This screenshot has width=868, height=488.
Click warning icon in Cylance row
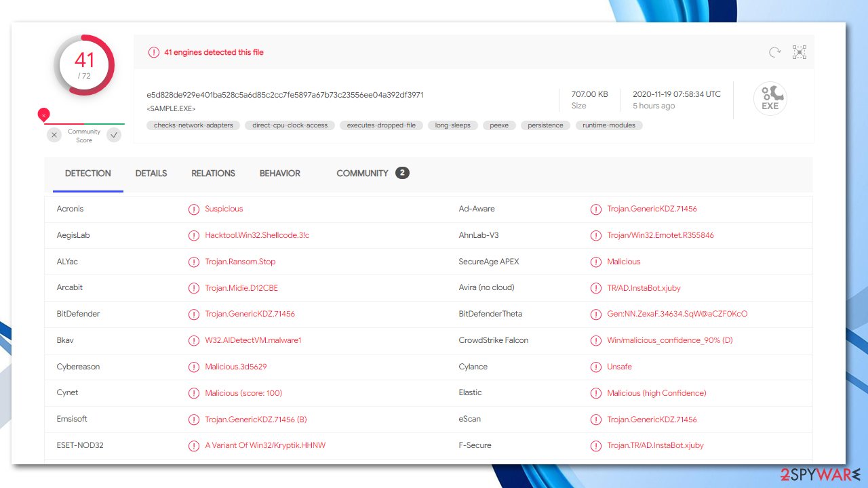596,367
